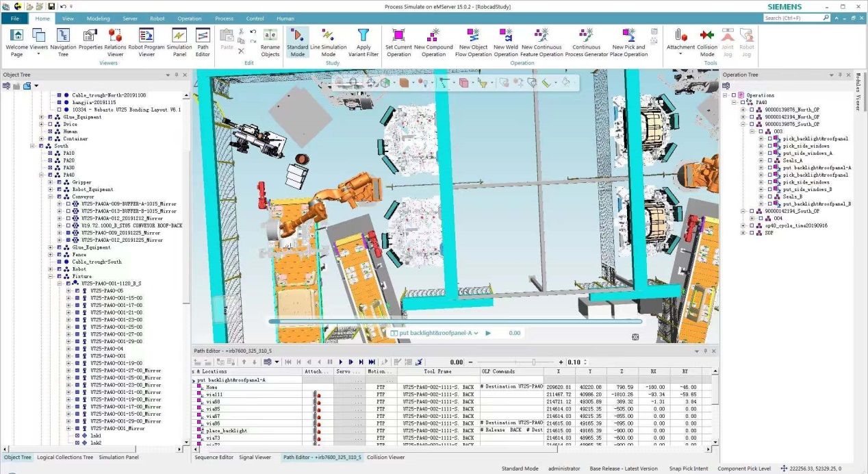Create a New Object Flow Operation

pos(474,42)
